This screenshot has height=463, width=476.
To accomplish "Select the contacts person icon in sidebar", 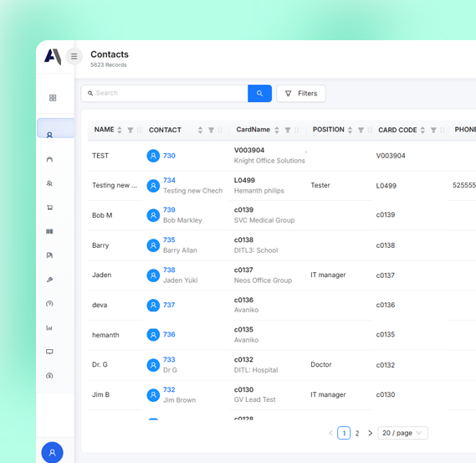I will point(49,135).
